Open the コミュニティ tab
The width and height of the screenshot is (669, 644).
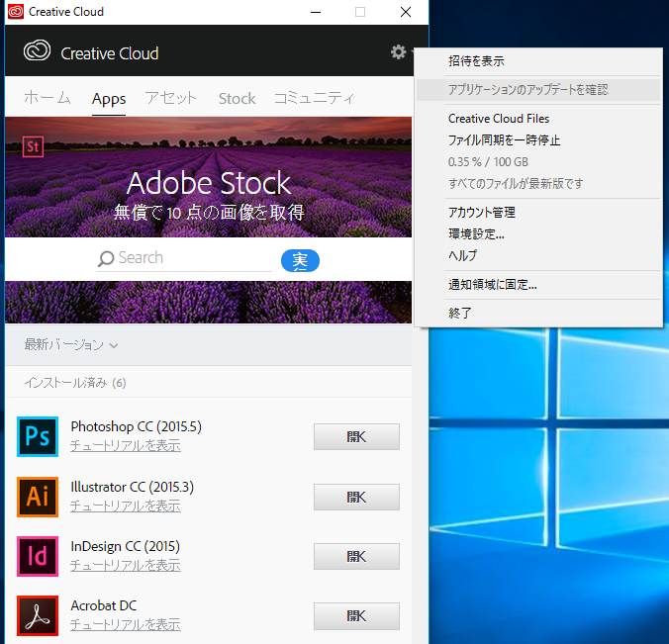click(314, 98)
